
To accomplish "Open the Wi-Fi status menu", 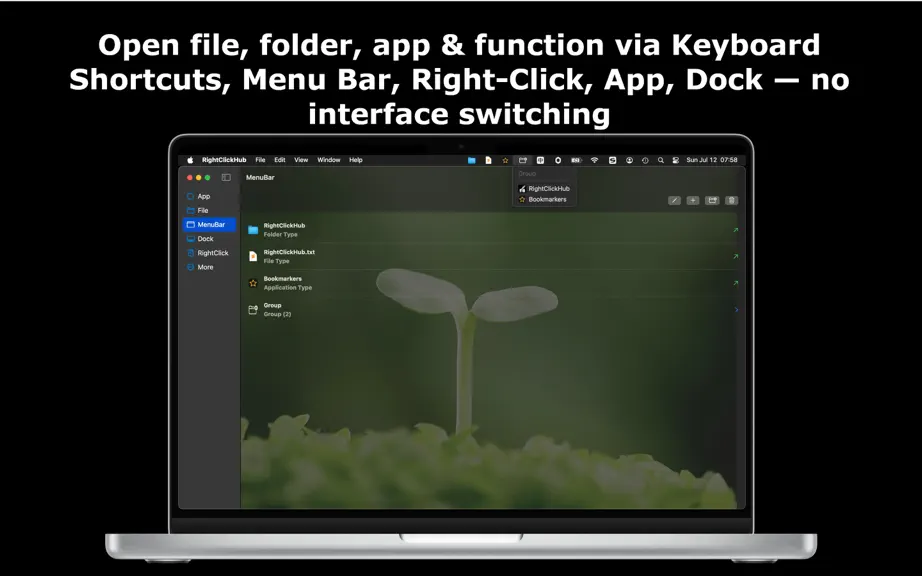I will coord(594,160).
